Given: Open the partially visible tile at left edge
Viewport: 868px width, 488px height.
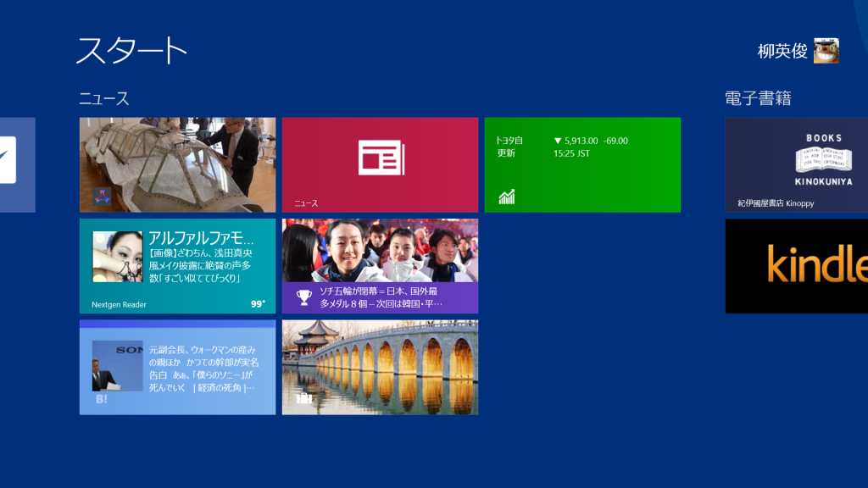Looking at the screenshot, I should click(18, 165).
